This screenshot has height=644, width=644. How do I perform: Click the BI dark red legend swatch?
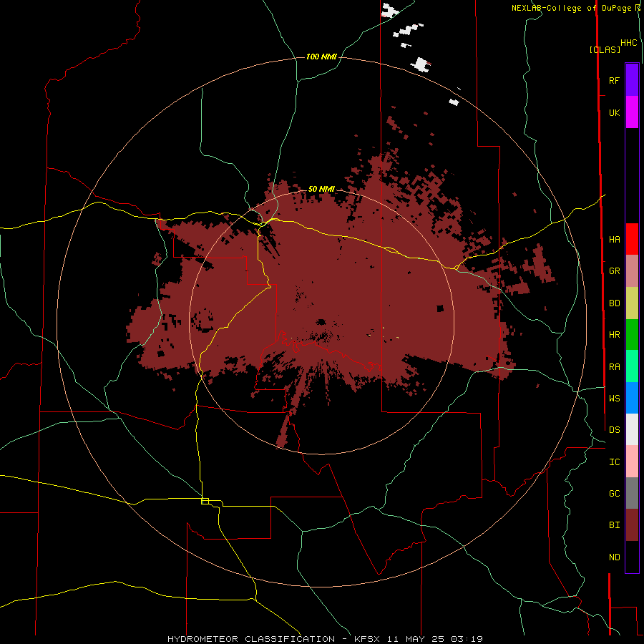(x=632, y=525)
